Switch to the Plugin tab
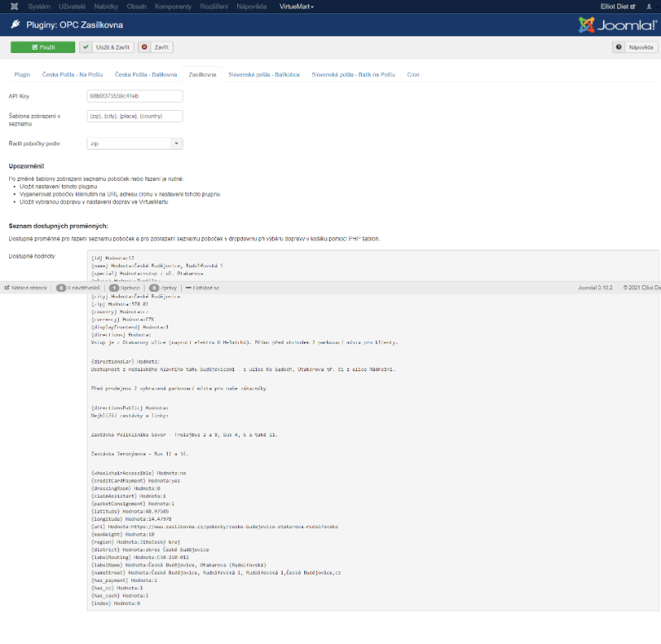The height and width of the screenshot is (644, 661). (x=22, y=74)
